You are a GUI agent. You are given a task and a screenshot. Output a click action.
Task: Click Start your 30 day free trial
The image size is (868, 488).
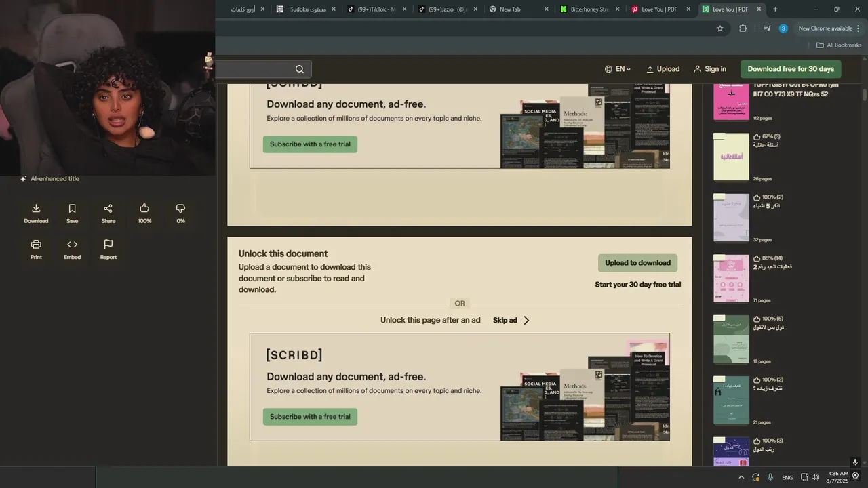pyautogui.click(x=637, y=285)
